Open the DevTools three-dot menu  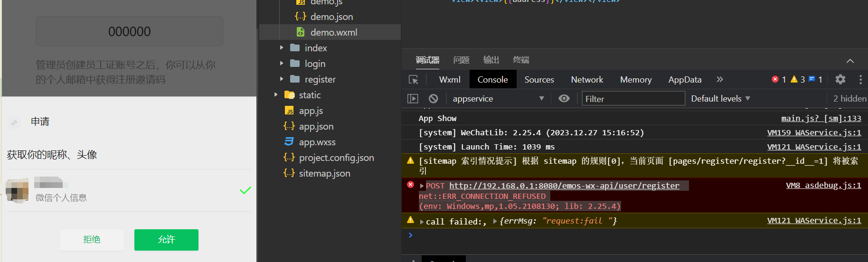[860, 79]
